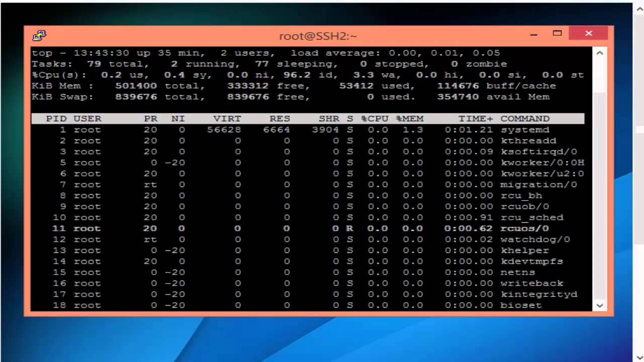Close the root@SSH2 PuTTY window
The height and width of the screenshot is (362, 644).
tap(589, 34)
